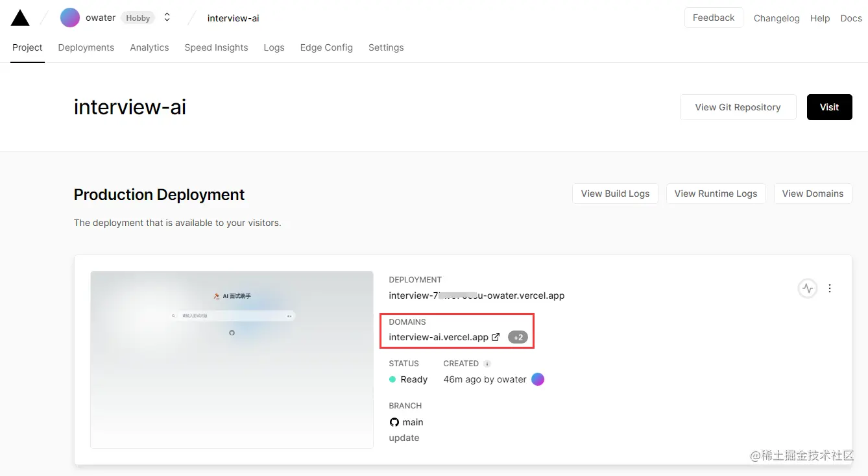Click the Hobby plan badge
The width and height of the screenshot is (868, 476).
(138, 18)
